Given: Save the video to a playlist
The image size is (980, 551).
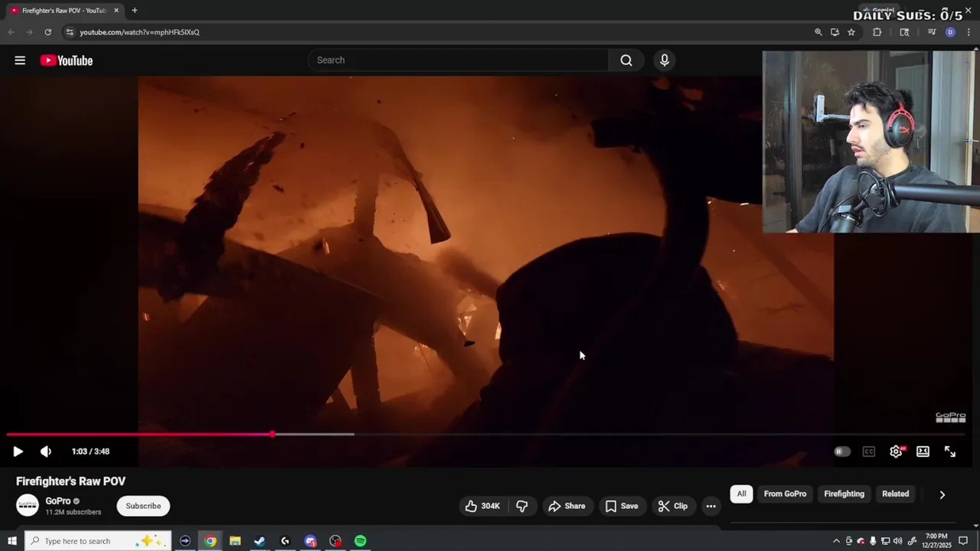Looking at the screenshot, I should coord(622,506).
